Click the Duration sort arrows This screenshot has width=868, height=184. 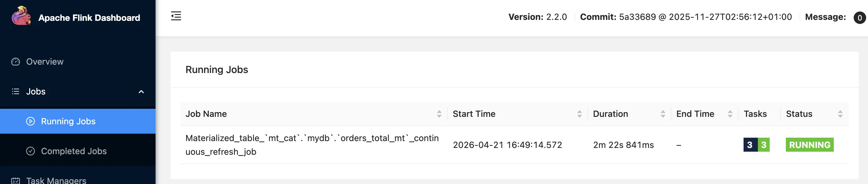[x=662, y=114]
